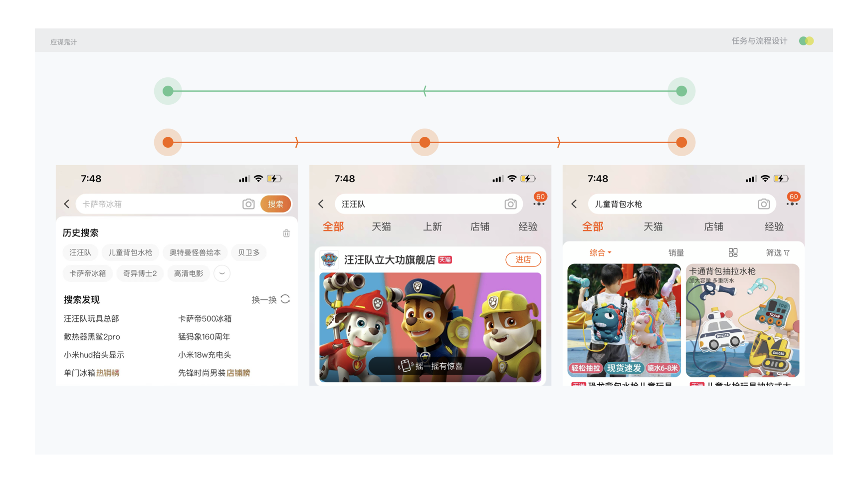Select the 店铺 tab in the 儿童背包水枪 results
This screenshot has height=477, width=868.
(713, 227)
